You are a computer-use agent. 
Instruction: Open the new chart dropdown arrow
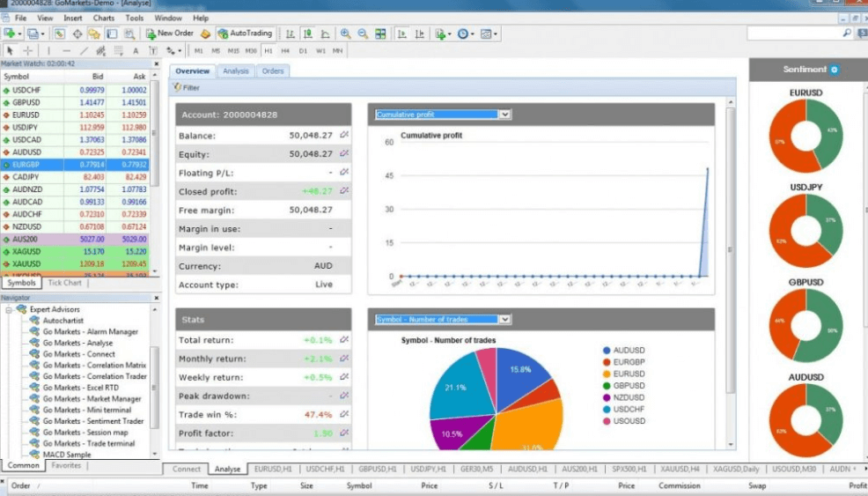[x=19, y=34]
